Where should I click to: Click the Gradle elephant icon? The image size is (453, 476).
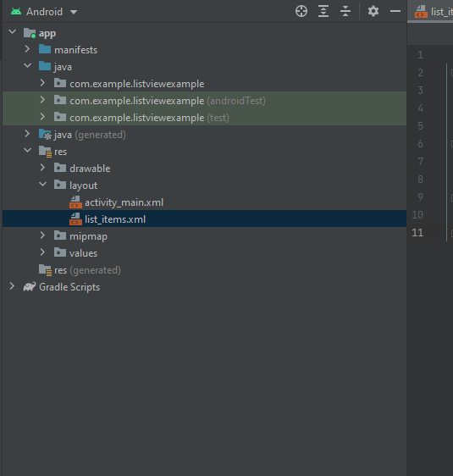pyautogui.click(x=30, y=287)
